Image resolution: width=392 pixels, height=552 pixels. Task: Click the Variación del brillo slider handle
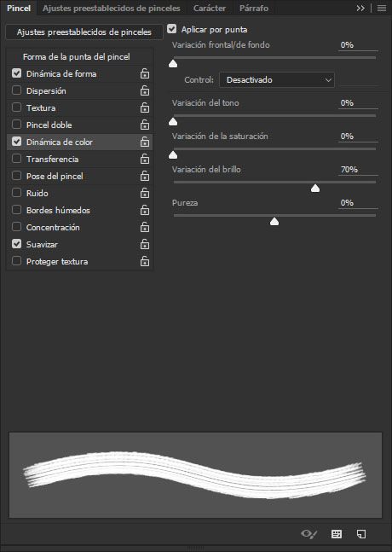click(315, 189)
